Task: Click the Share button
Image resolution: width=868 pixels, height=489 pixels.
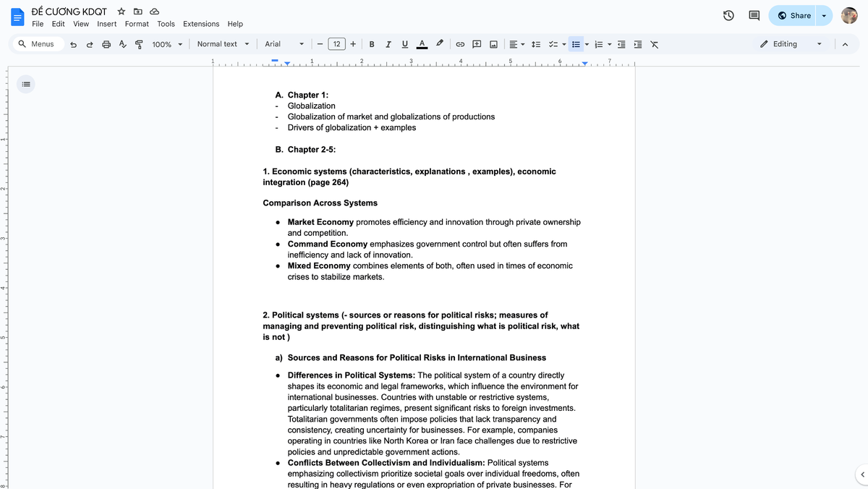Action: (x=793, y=14)
